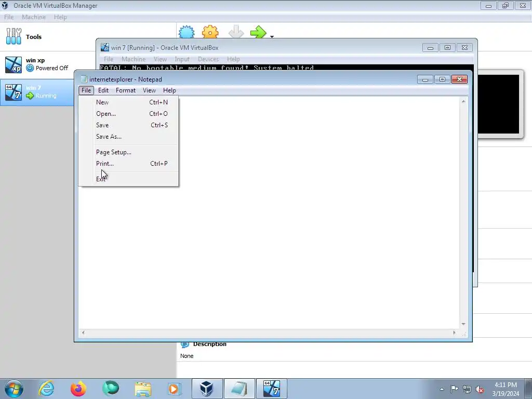This screenshot has height=399, width=532.
Task: Show hidden tray icons arrow
Action: [442, 389]
